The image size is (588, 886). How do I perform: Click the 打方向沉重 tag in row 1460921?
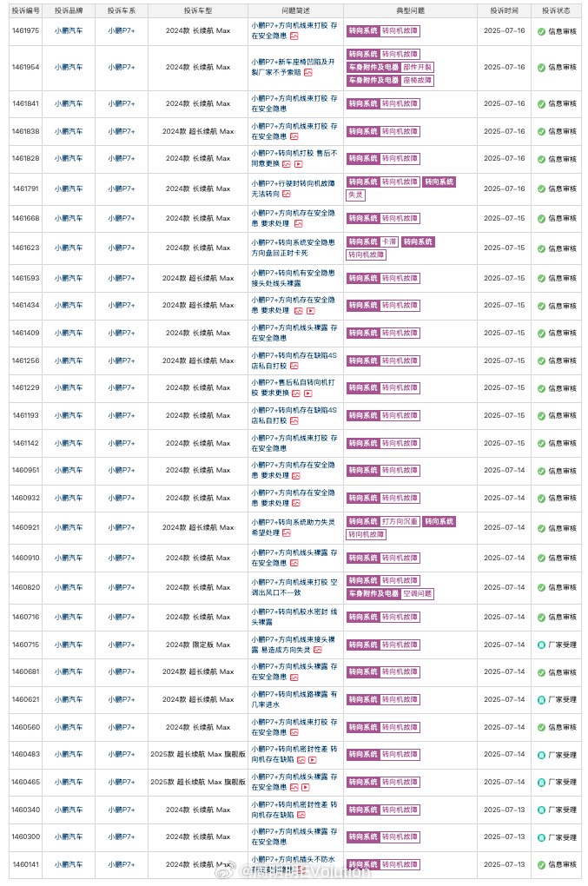click(400, 521)
